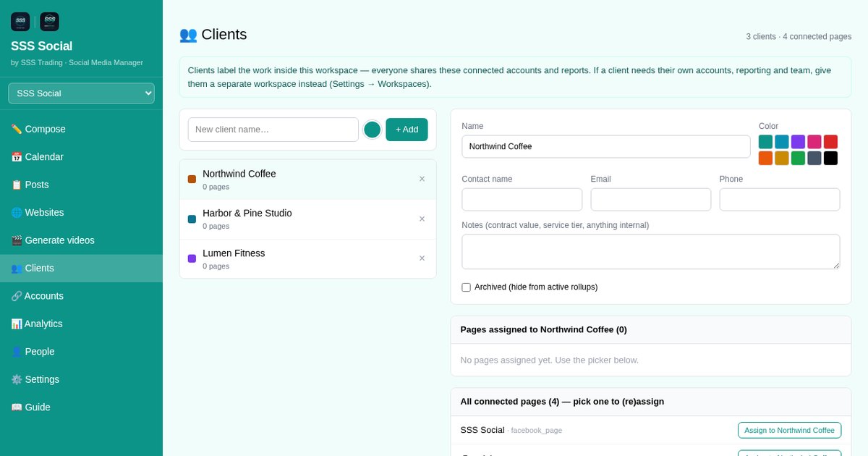Remove Northwind Coffee with its X icon

tap(422, 179)
